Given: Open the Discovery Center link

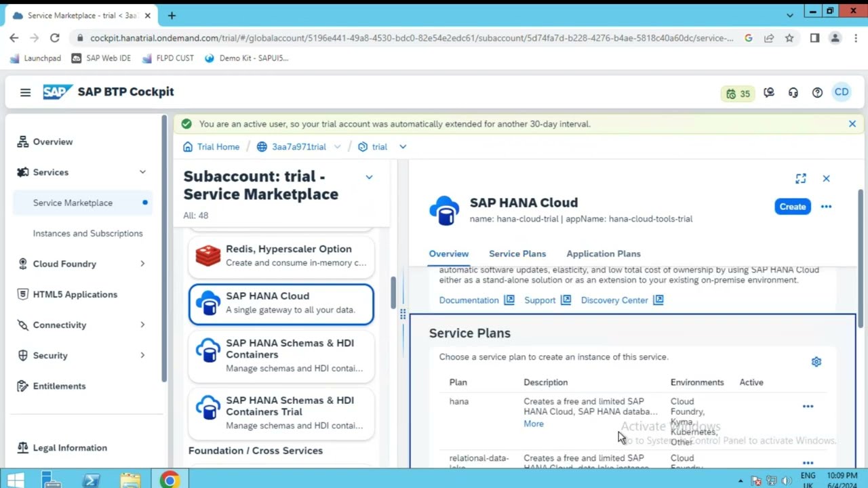Looking at the screenshot, I should coord(622,300).
